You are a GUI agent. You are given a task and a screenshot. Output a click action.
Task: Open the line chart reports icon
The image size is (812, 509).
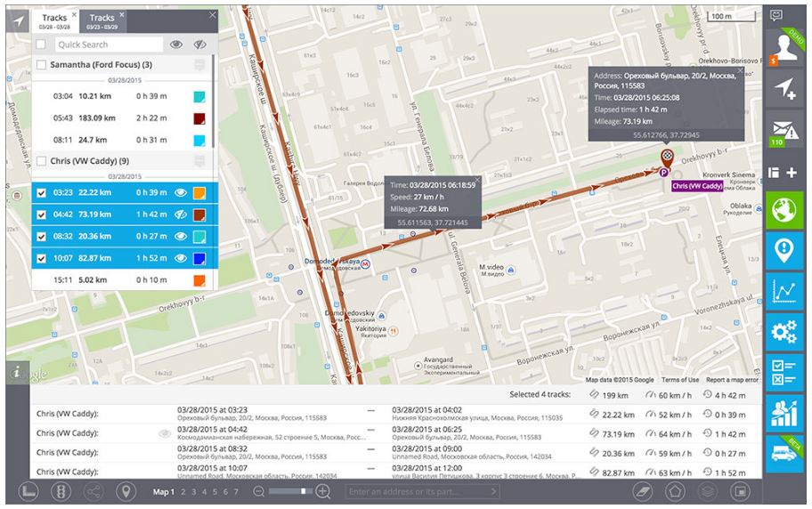[x=784, y=292]
